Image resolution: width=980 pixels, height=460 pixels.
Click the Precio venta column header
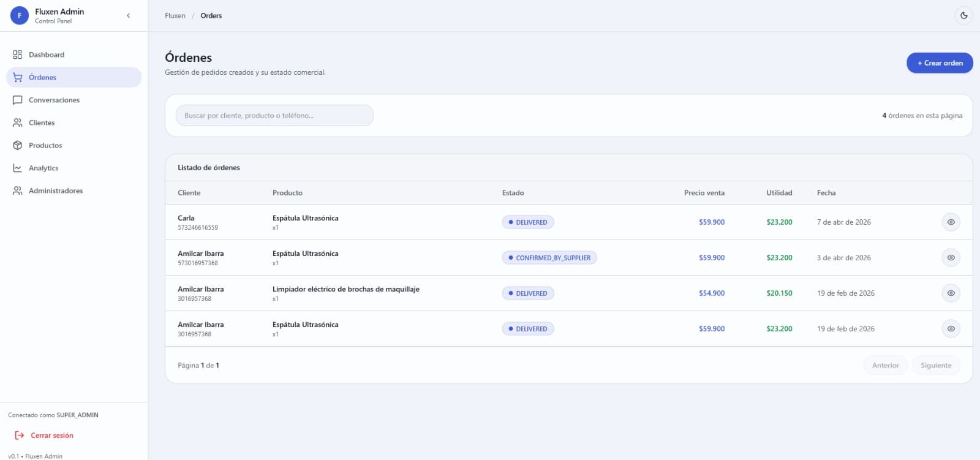(x=704, y=193)
